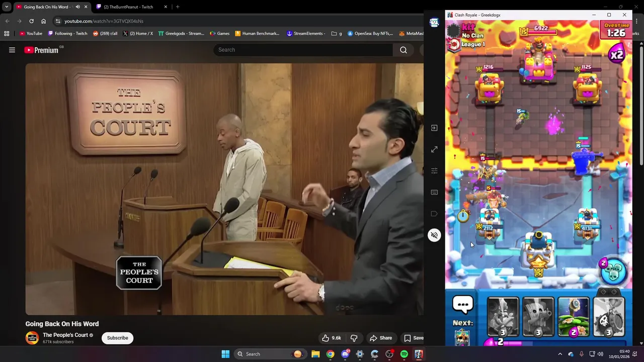The width and height of the screenshot is (644, 362).
Task: Open the Games bookmark
Action: click(x=219, y=34)
